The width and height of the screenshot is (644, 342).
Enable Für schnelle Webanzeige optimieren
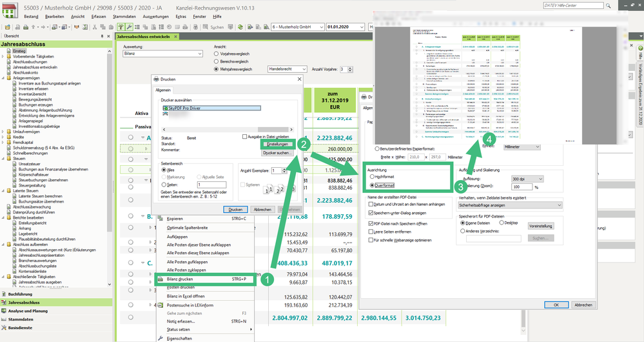[371, 240]
